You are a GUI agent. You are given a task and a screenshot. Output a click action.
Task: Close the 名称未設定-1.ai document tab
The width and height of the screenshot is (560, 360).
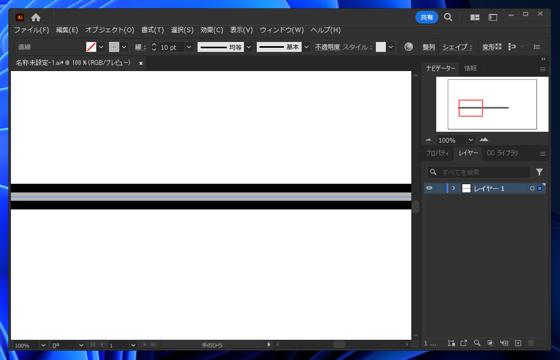click(x=141, y=63)
